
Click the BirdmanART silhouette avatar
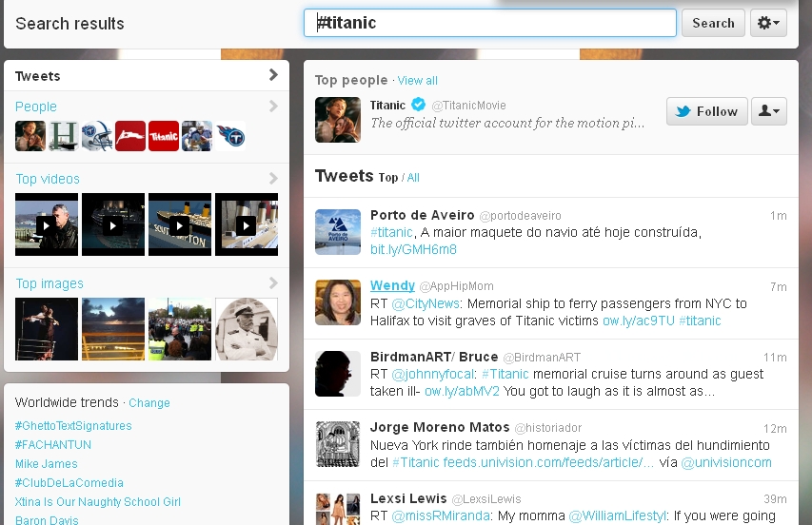click(338, 374)
